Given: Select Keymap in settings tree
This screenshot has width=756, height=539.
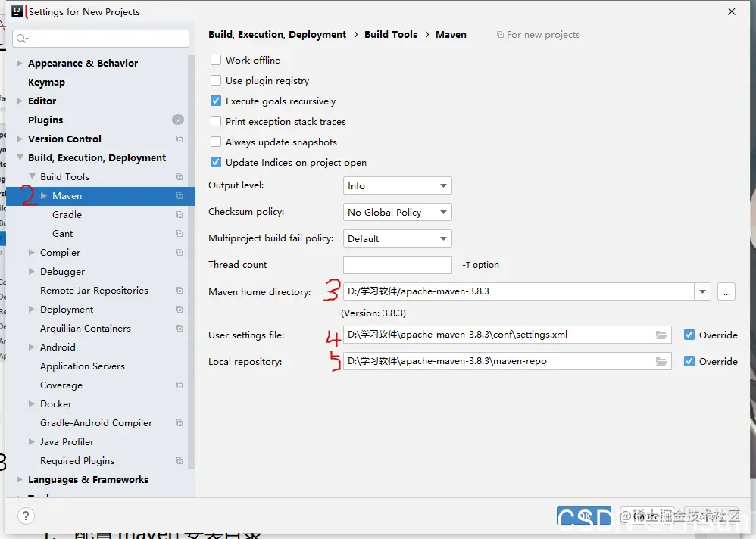Looking at the screenshot, I should click(x=46, y=83).
